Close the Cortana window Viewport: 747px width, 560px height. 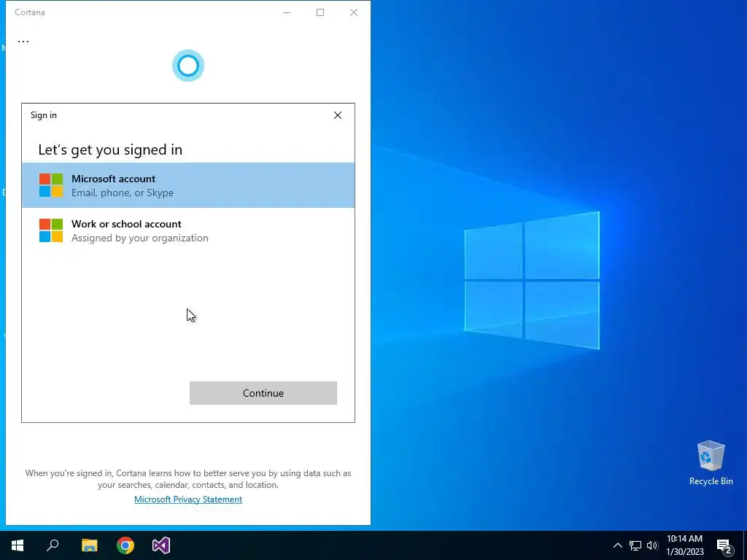pos(354,12)
